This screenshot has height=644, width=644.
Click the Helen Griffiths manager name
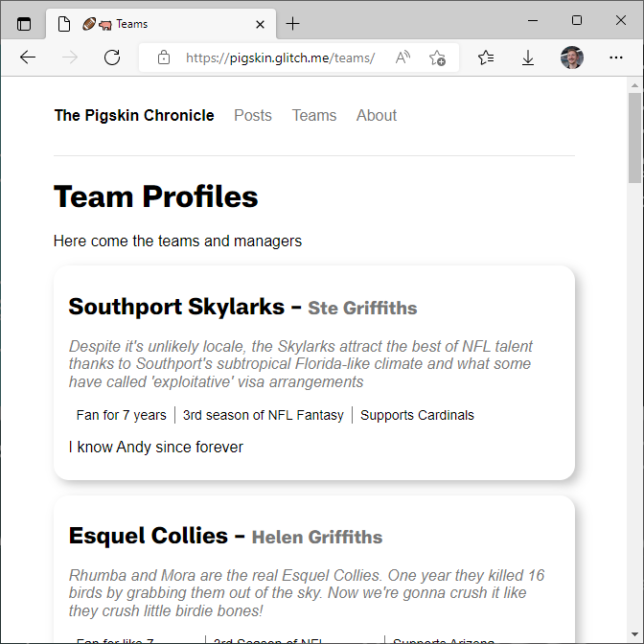pos(317,538)
